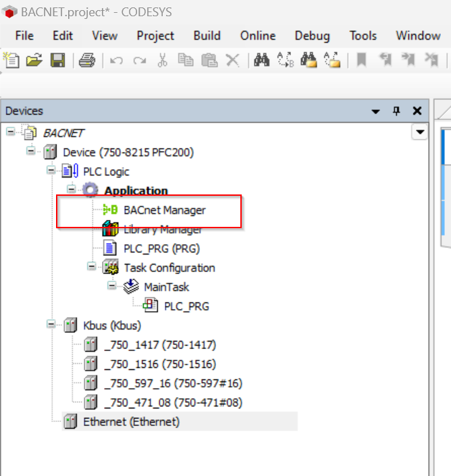Open the Project menu

point(155,36)
